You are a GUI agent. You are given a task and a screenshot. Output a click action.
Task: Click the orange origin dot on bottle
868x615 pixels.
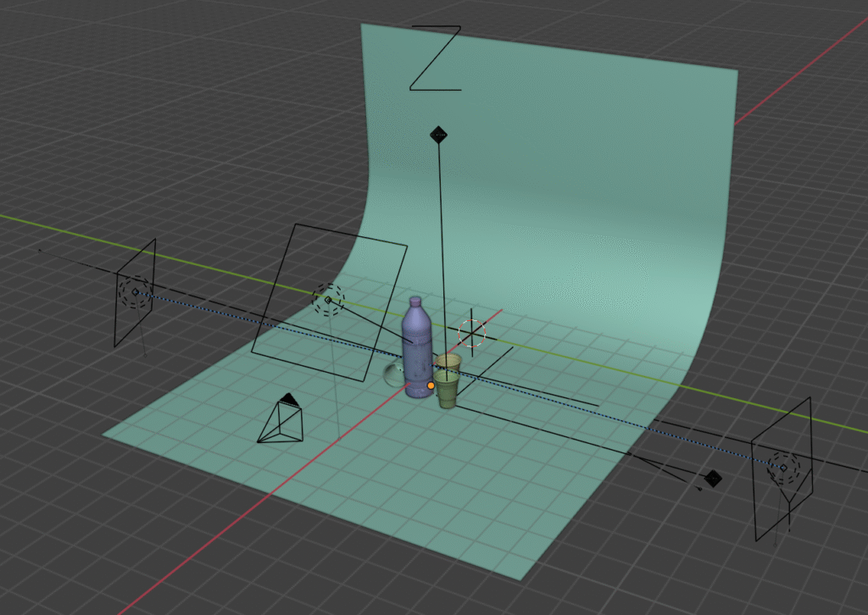click(x=431, y=385)
